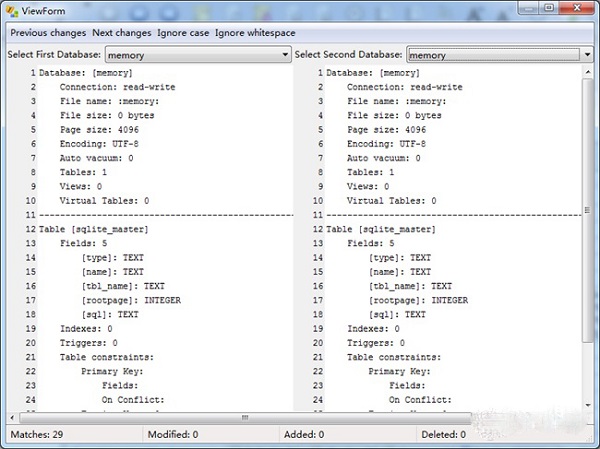The image size is (600, 449).
Task: Click the Modified: 0 status field
Action: tap(173, 435)
